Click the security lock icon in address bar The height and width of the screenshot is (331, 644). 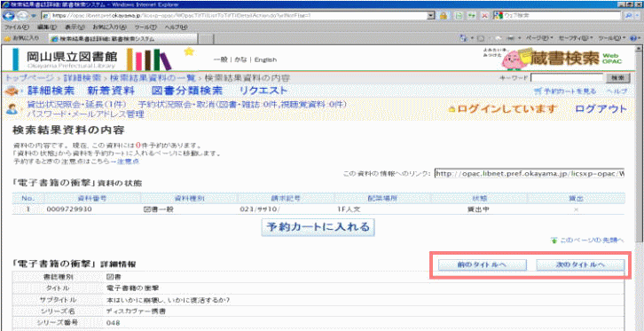tap(444, 16)
